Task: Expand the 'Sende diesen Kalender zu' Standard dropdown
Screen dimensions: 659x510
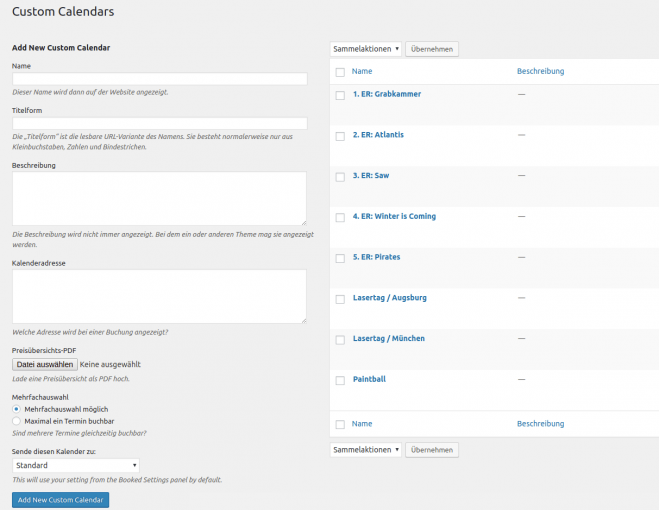Action: tap(75, 465)
